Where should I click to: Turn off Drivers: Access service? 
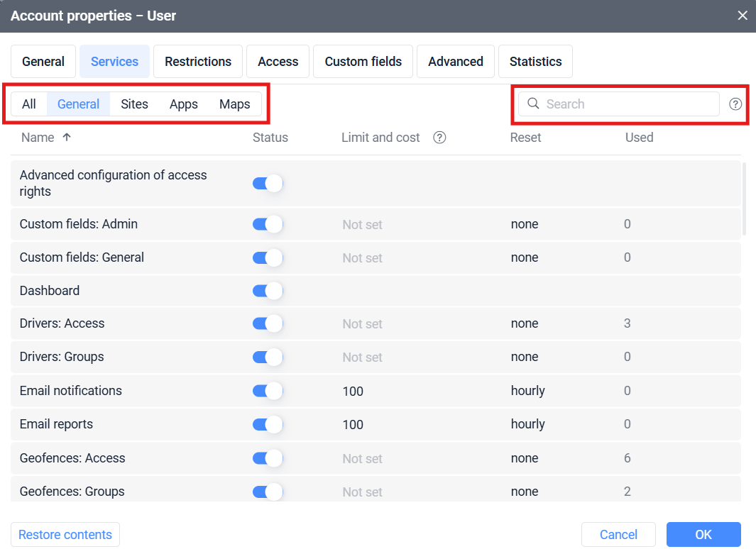(x=268, y=323)
